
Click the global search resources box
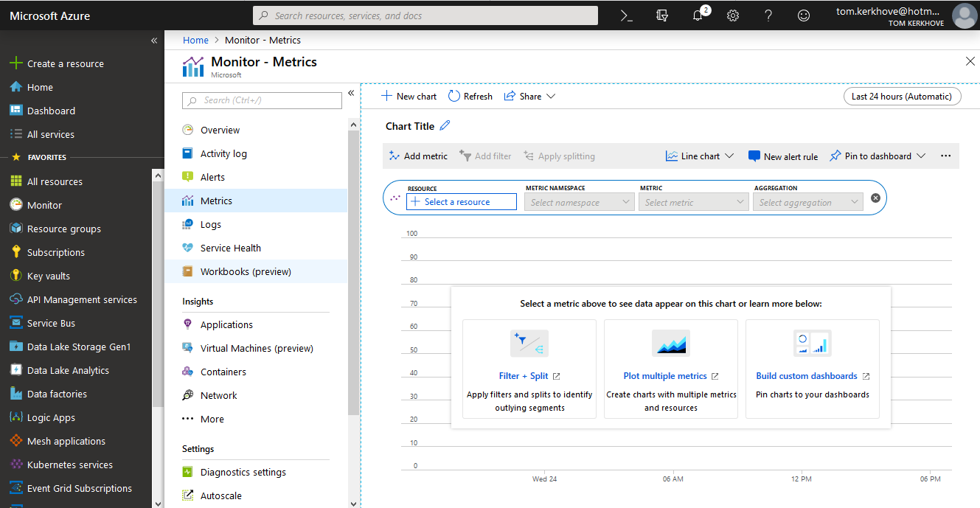click(425, 15)
